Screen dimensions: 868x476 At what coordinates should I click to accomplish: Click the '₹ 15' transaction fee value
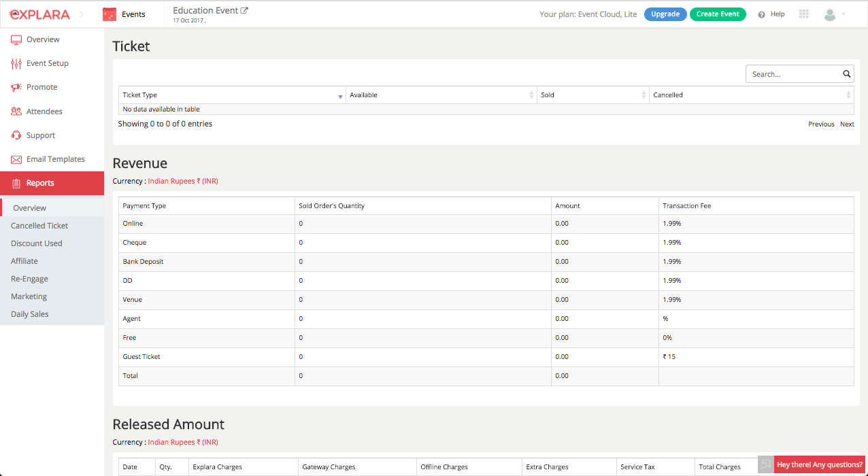[669, 357]
